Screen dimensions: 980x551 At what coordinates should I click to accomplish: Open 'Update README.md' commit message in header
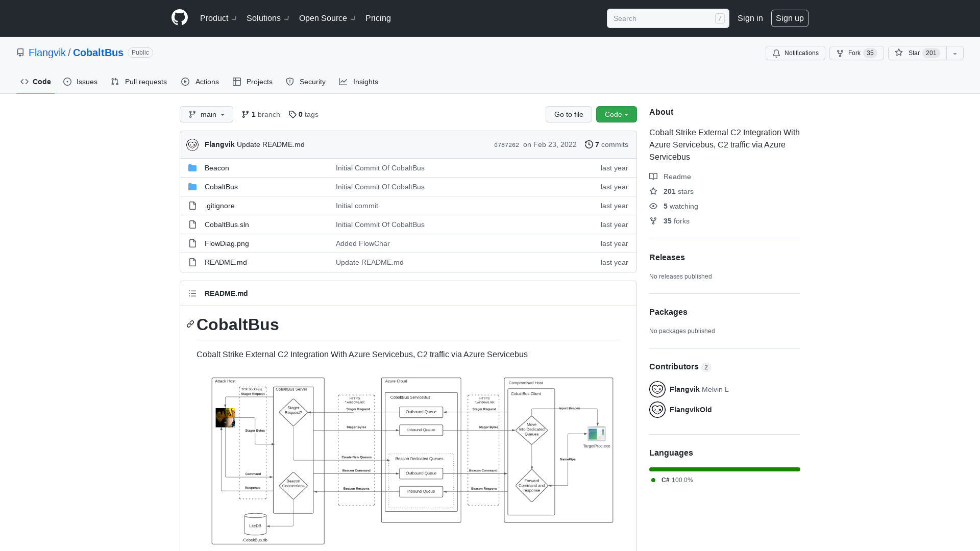point(271,144)
